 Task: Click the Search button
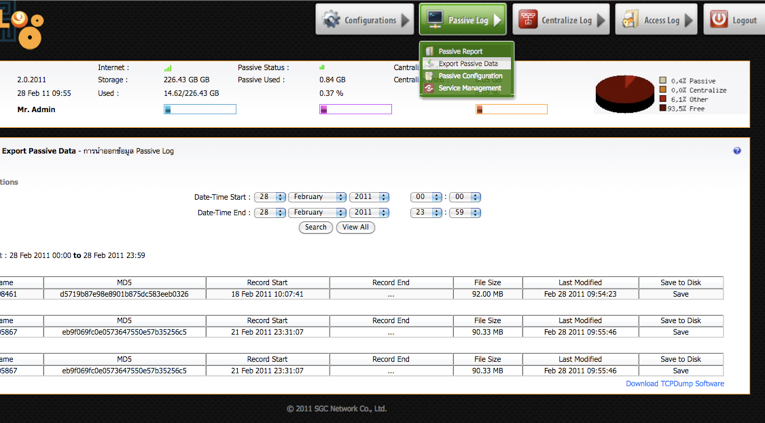(x=316, y=227)
